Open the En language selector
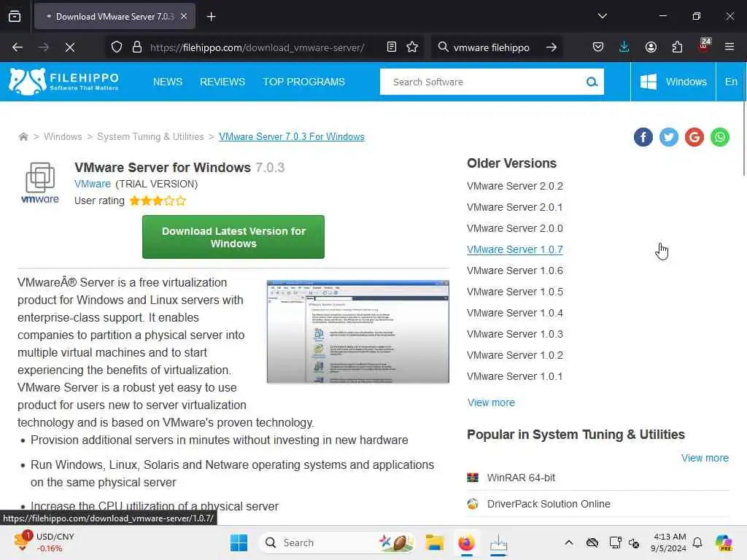 731,82
